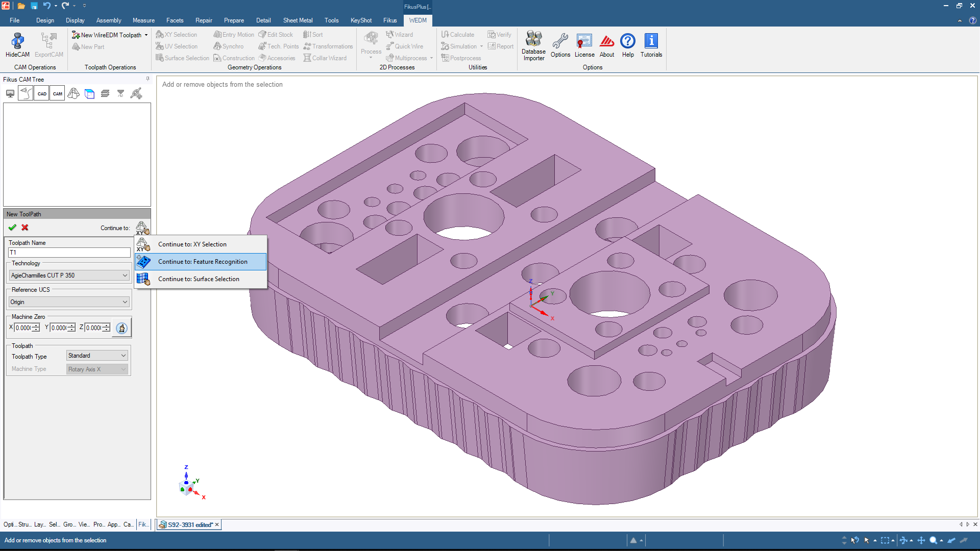
Task: Choose Continue to: Surface Selection
Action: [198, 279]
